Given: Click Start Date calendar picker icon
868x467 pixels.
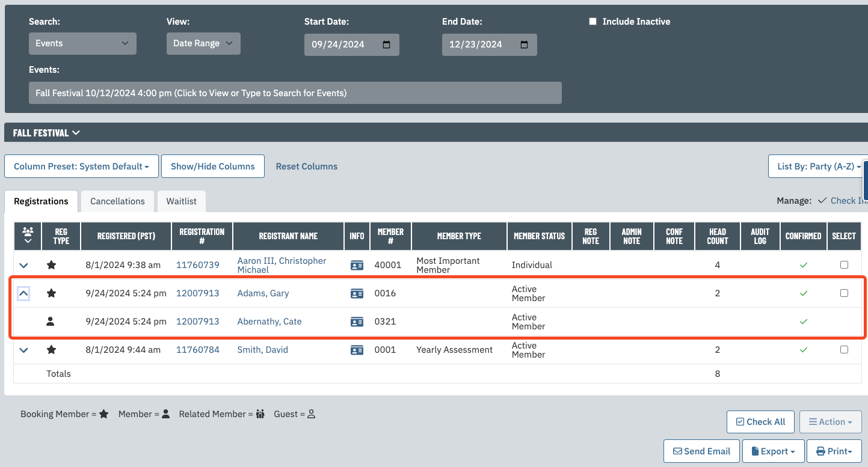Looking at the screenshot, I should pyautogui.click(x=387, y=44).
